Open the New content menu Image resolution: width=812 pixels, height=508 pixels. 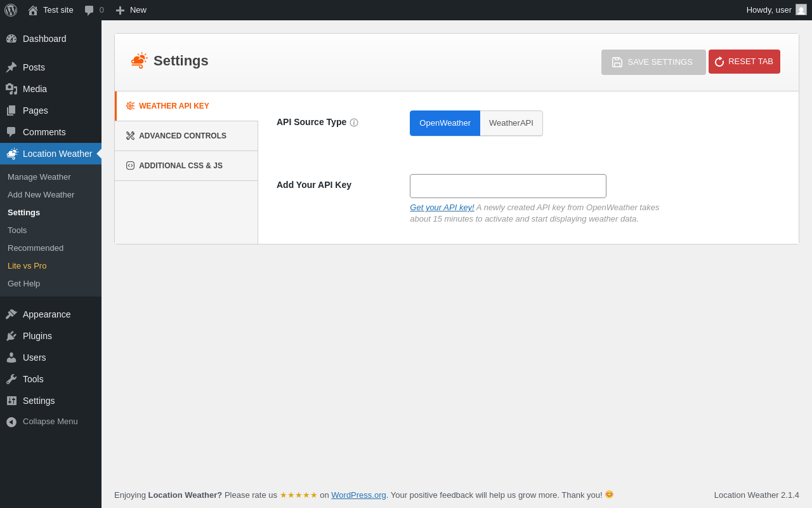point(131,10)
